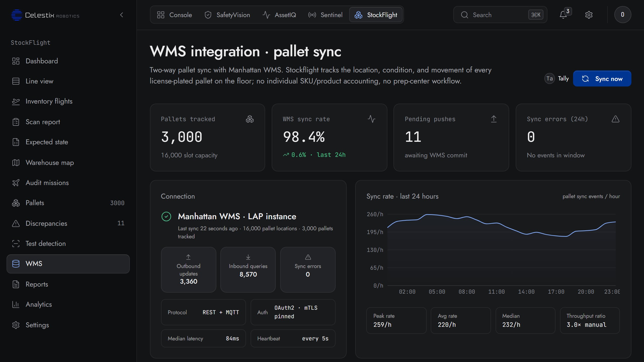
Task: Click the Pending pushes 11 card
Action: click(451, 138)
